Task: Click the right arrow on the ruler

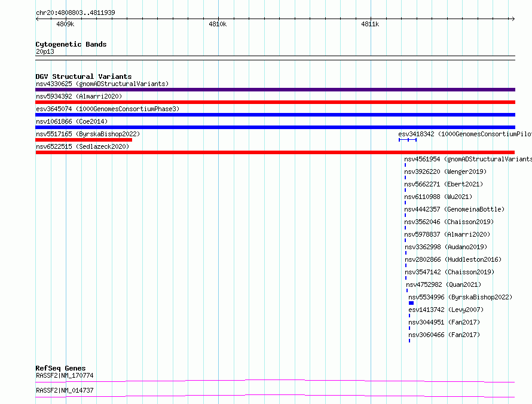Action: (x=513, y=19)
